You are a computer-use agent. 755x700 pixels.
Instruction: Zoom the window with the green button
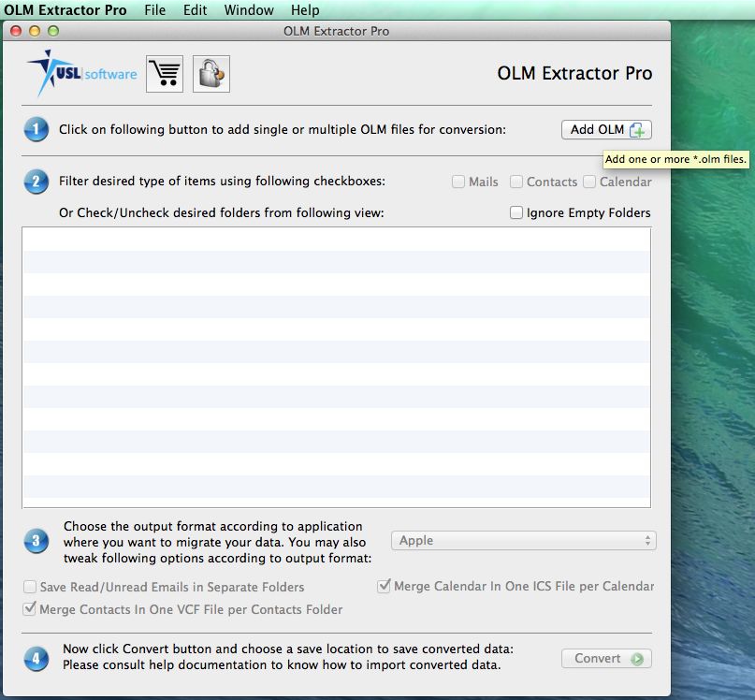(x=53, y=31)
